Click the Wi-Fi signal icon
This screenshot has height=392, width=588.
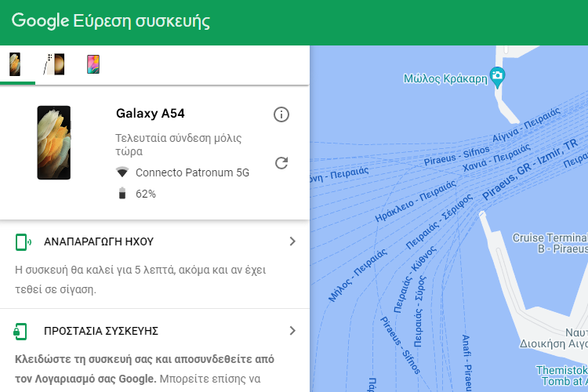122,172
